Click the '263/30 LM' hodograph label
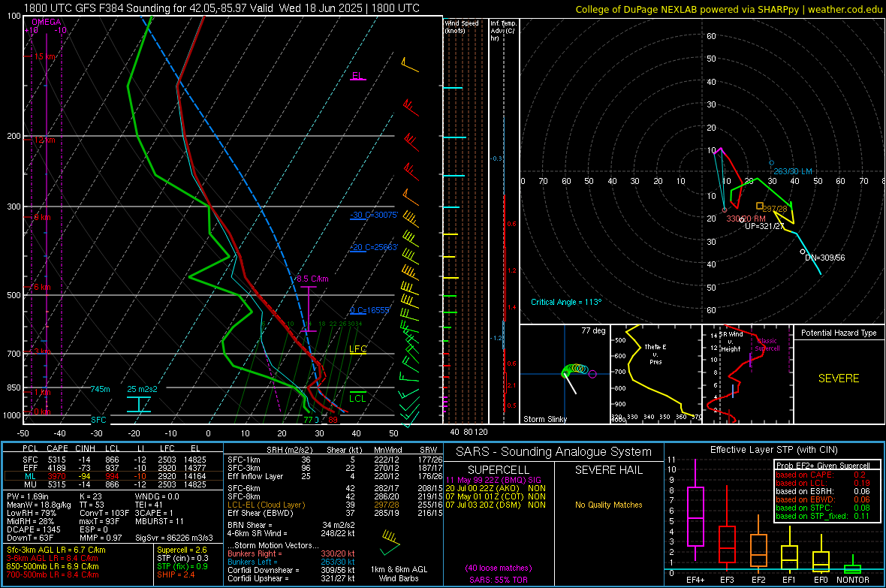This screenshot has height=588, width=886. point(793,171)
